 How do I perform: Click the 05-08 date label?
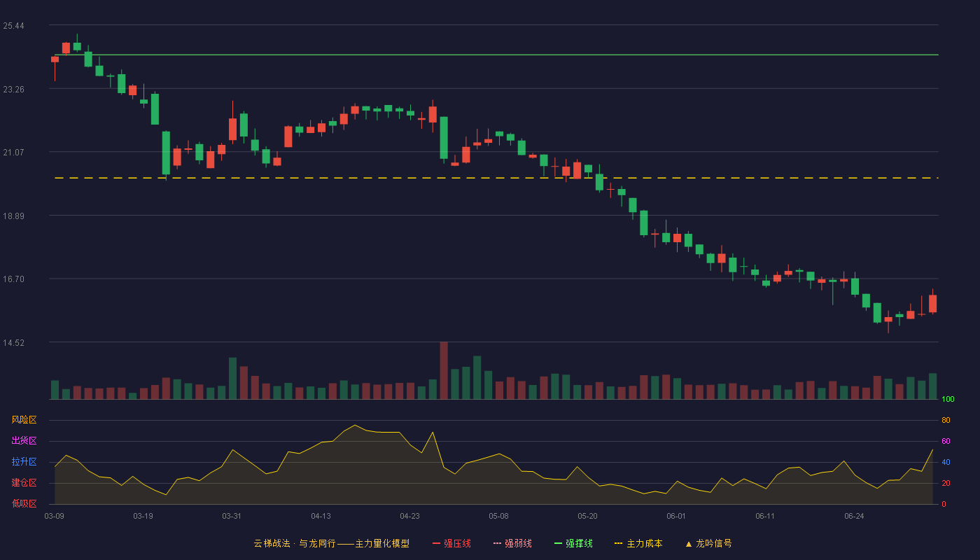click(x=498, y=516)
